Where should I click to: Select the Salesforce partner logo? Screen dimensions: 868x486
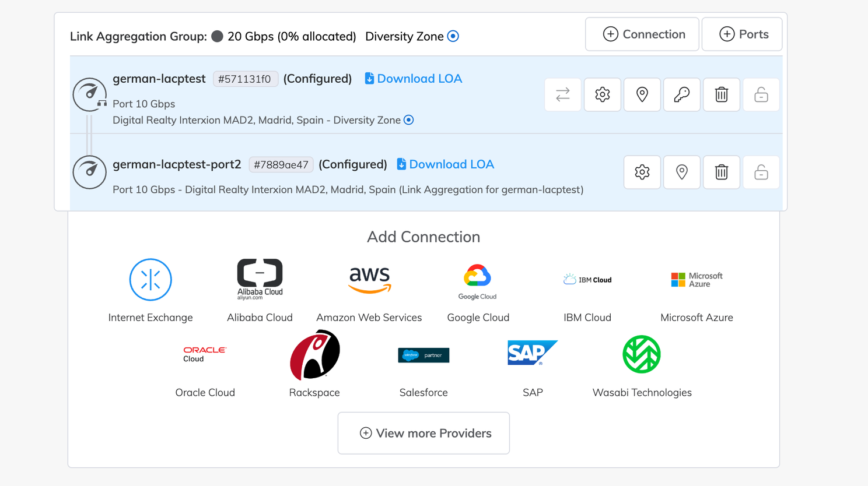coord(423,355)
